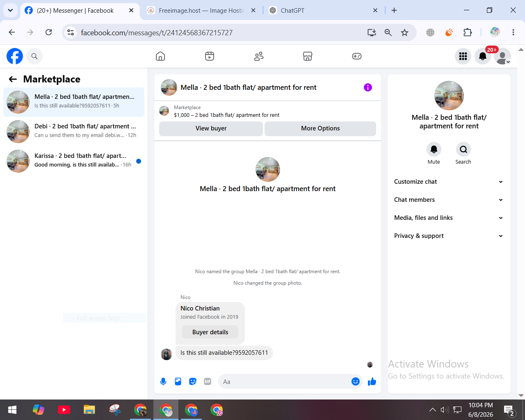Install app icon in address bar
The height and width of the screenshot is (420, 525).
[x=372, y=32]
